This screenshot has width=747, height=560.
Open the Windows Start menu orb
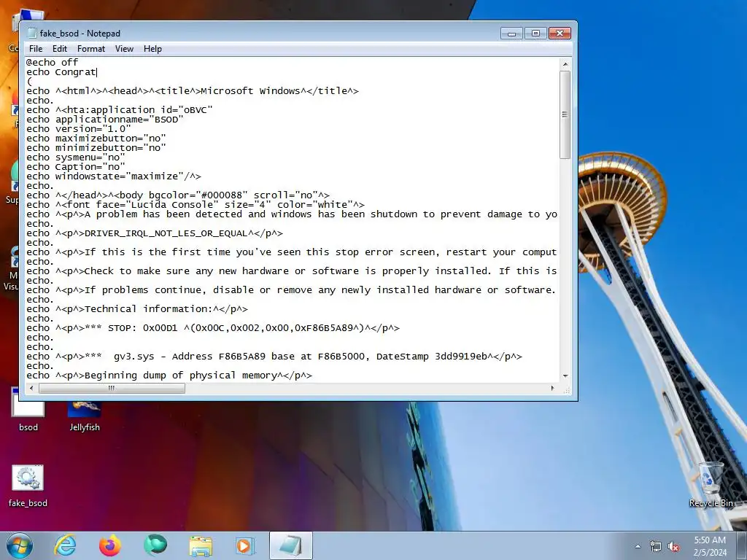20,545
